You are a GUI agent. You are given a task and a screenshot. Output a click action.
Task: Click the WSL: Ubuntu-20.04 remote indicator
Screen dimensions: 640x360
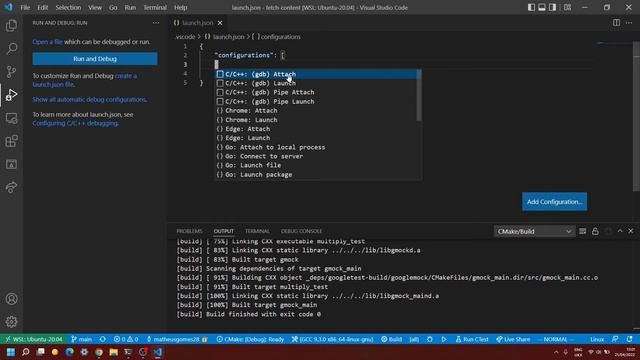pos(34,339)
